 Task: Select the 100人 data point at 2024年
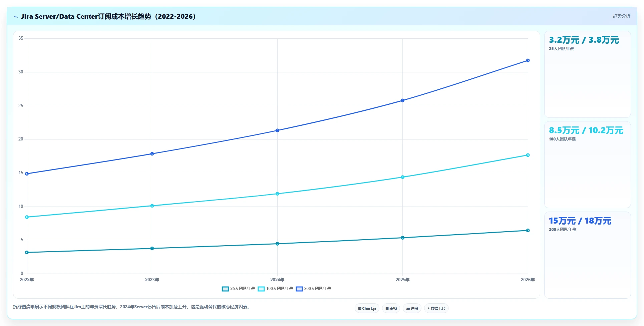tap(277, 194)
